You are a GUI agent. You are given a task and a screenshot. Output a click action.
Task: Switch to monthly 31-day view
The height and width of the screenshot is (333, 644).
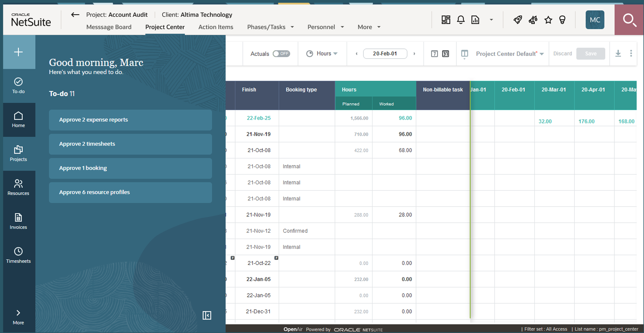(445, 54)
